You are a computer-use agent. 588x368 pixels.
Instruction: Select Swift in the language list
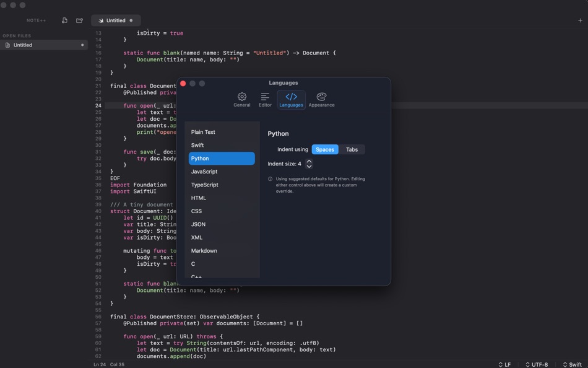(222, 146)
